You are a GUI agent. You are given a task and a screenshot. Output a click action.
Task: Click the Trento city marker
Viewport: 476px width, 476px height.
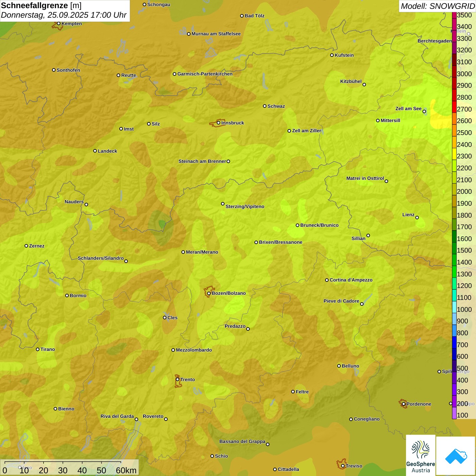(177, 379)
